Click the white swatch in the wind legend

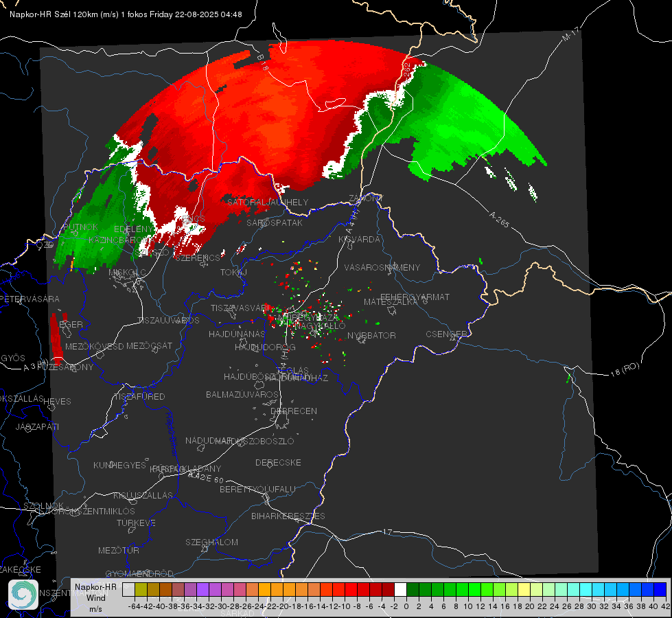tap(400, 589)
